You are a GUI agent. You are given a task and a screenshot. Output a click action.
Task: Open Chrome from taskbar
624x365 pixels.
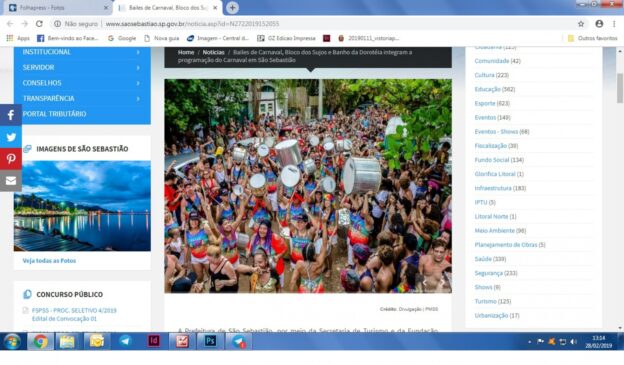[40, 342]
